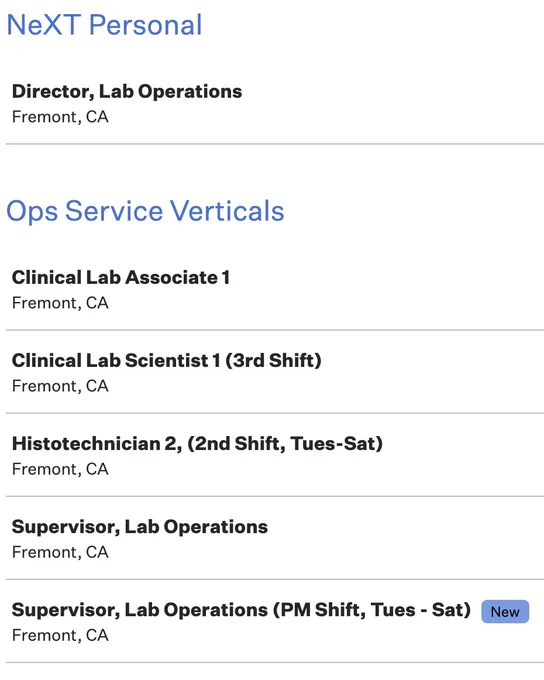View Clinical Lab Scientist 1 job details
This screenshot has width=544, height=680.
(x=167, y=360)
